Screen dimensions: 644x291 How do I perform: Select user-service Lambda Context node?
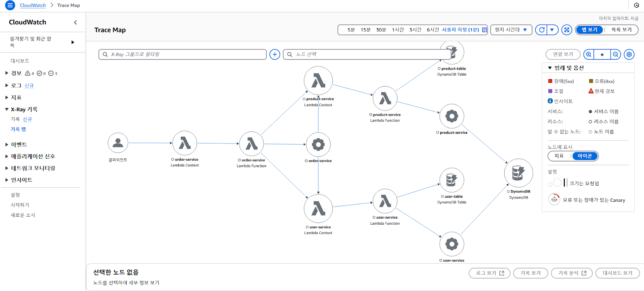pyautogui.click(x=318, y=209)
